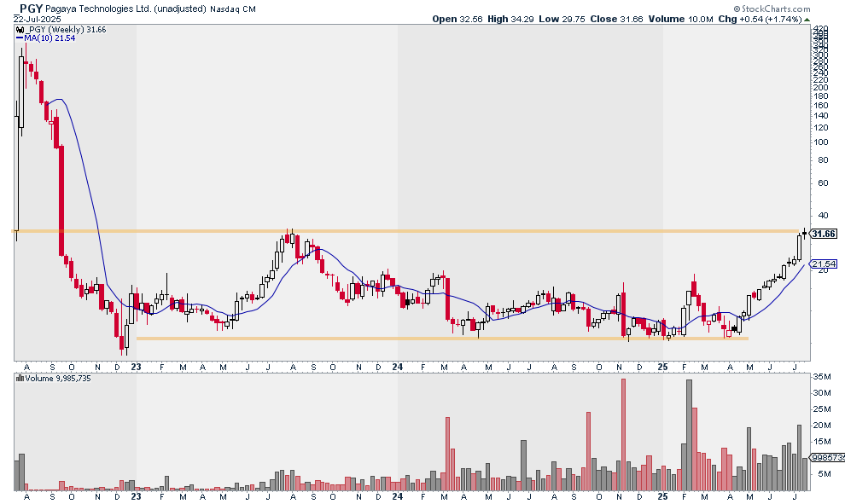This screenshot has height=504, width=845.
Task: Click the 15M volume axis label
Action: (x=822, y=442)
